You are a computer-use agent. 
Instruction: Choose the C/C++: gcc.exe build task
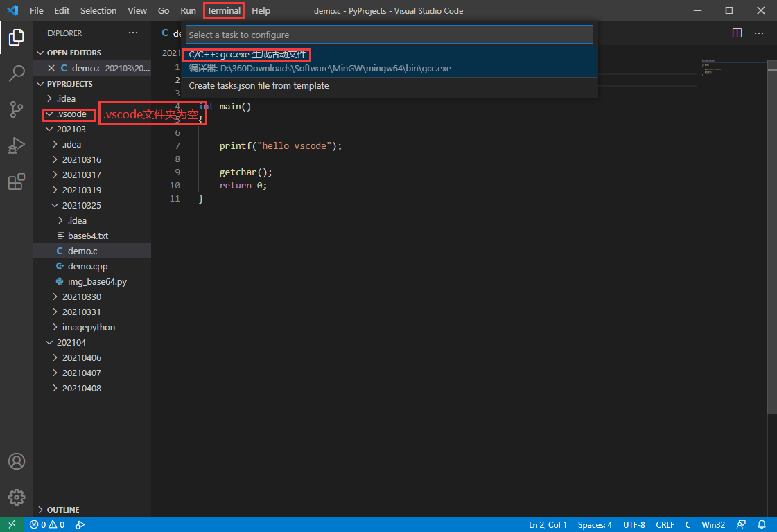(390, 62)
